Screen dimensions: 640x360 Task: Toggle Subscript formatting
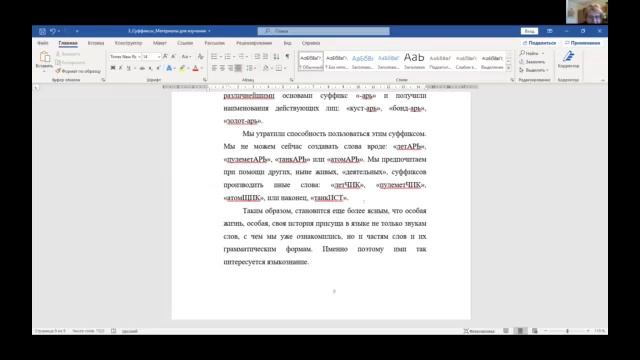(x=150, y=68)
